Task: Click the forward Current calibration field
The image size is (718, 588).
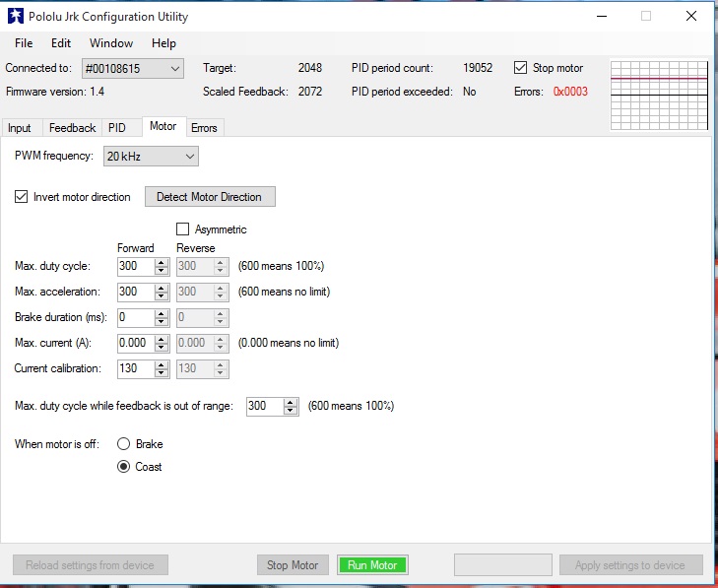Action: click(136, 368)
